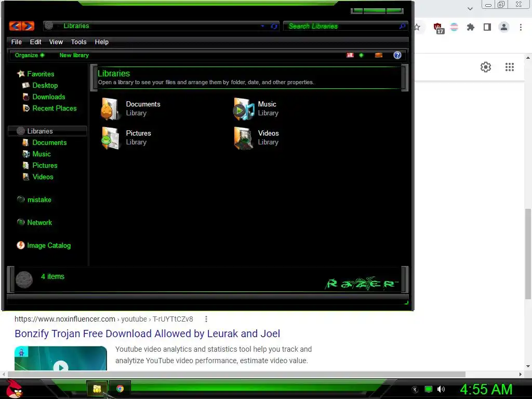Image resolution: width=532 pixels, height=399 pixels.
Task: Open the View menu
Action: click(56, 42)
